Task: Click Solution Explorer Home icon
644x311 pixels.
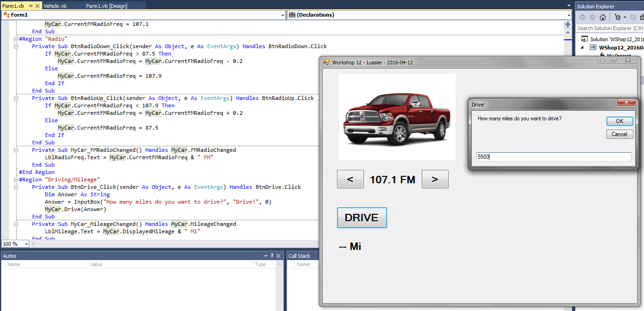Action: click(x=602, y=17)
